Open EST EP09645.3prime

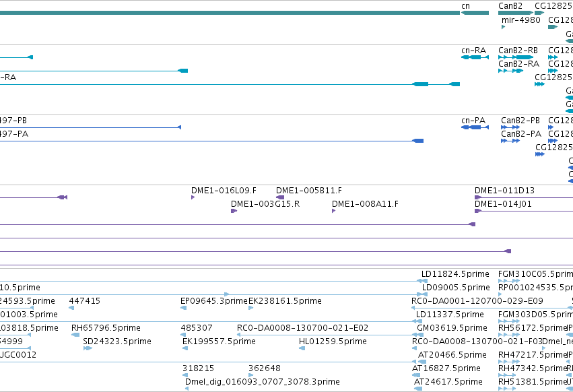point(213,301)
